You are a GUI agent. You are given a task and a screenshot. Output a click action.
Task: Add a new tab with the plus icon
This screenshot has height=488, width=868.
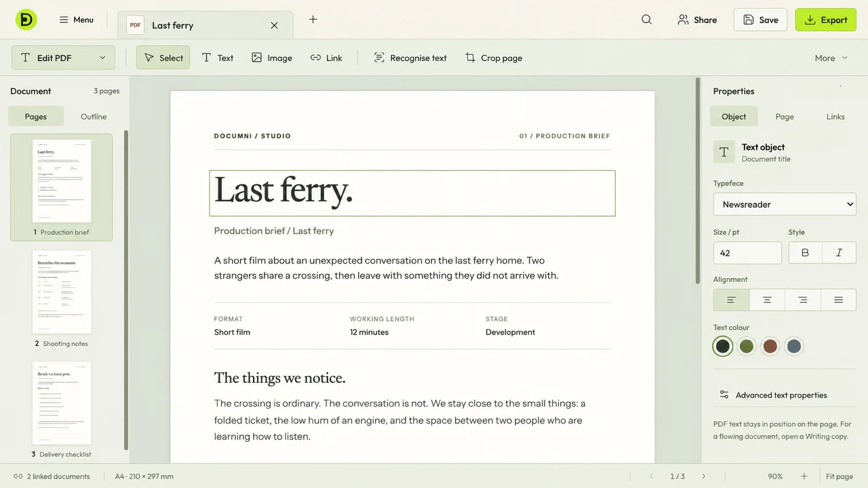(x=313, y=20)
